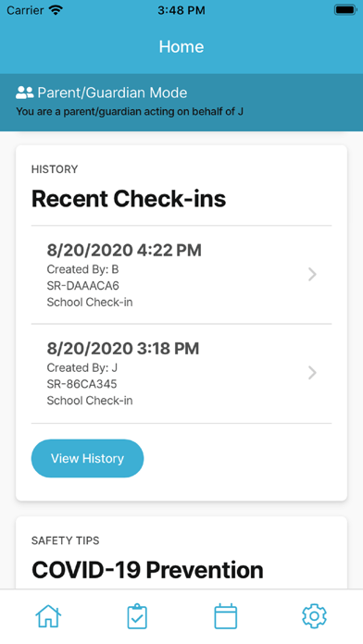Open the 8/20/2020 3:18 PM check-in entry

pos(181,373)
